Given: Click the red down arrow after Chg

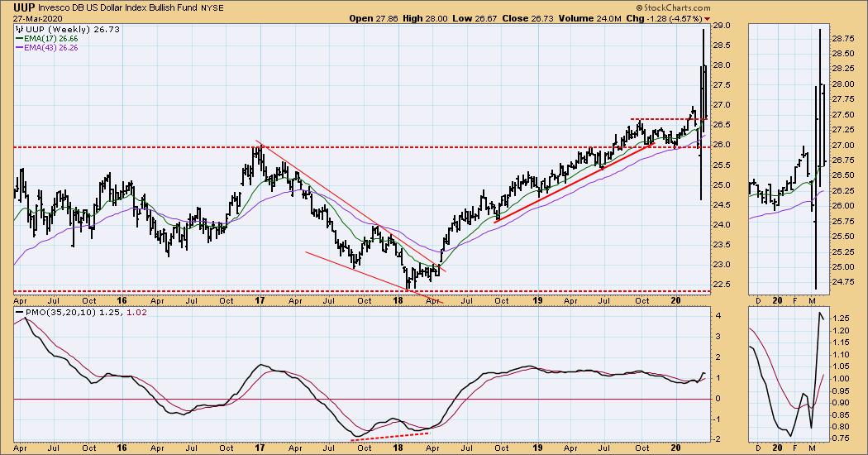Looking at the screenshot, I should tap(707, 19).
